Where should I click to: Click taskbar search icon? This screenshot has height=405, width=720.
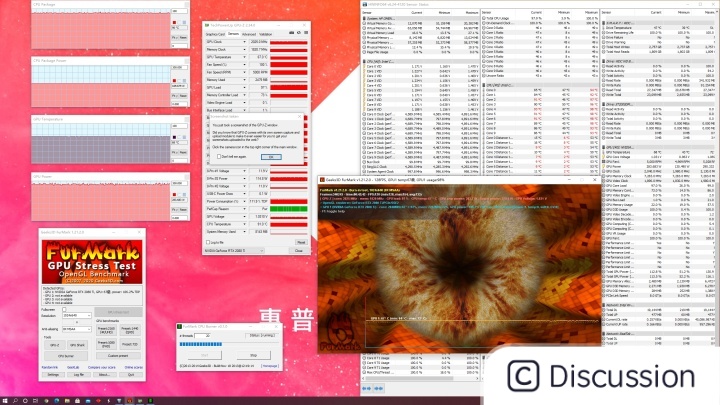point(15,401)
